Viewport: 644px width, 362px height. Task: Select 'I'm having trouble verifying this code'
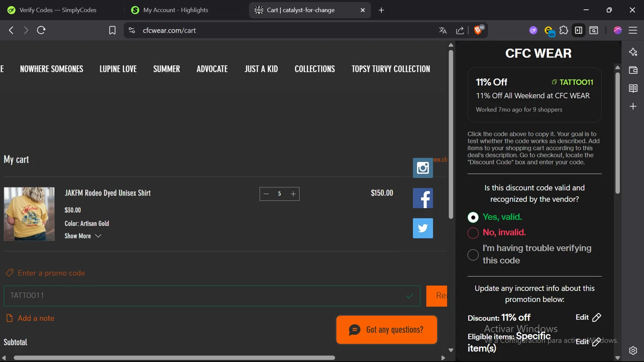[473, 255]
